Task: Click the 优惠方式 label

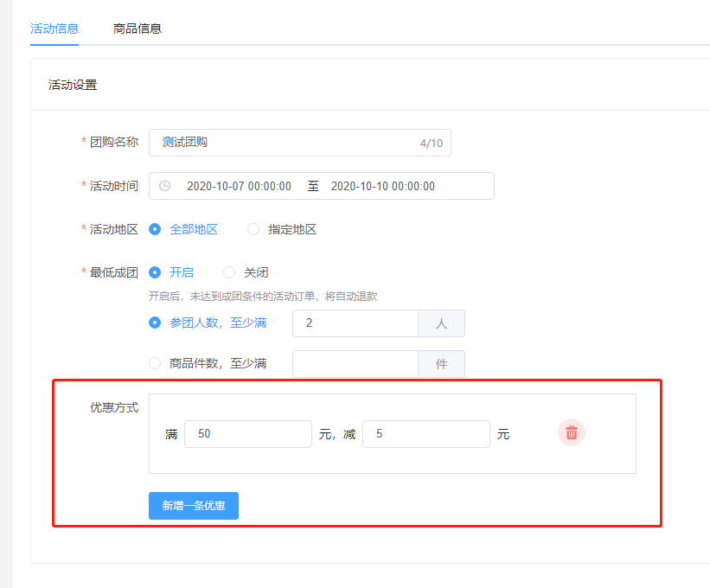Action: click(x=114, y=407)
